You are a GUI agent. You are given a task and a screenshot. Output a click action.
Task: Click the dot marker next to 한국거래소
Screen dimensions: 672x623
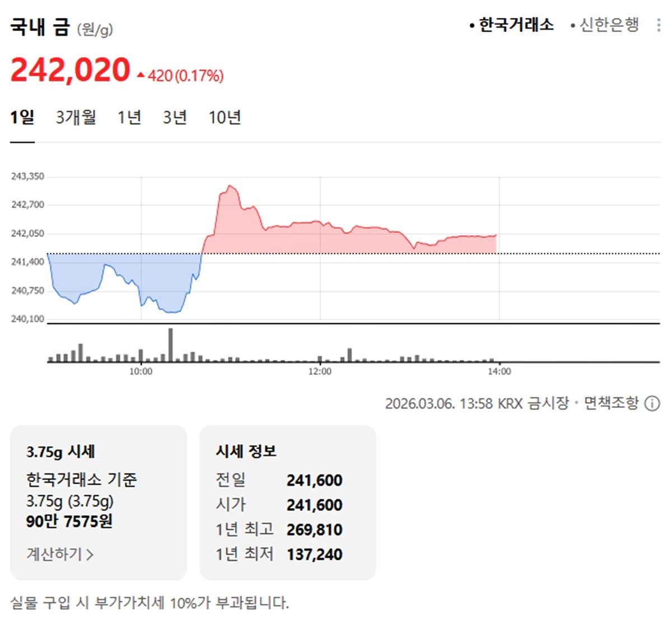tap(472, 25)
